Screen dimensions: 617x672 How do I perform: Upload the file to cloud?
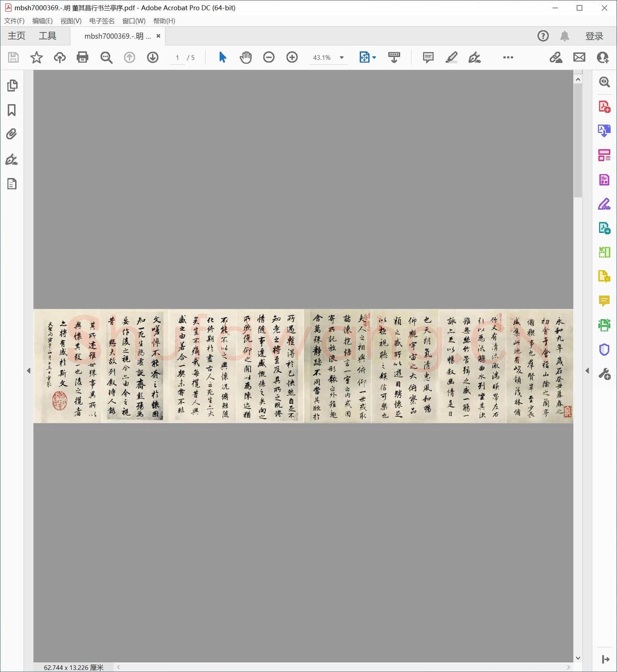pyautogui.click(x=60, y=57)
